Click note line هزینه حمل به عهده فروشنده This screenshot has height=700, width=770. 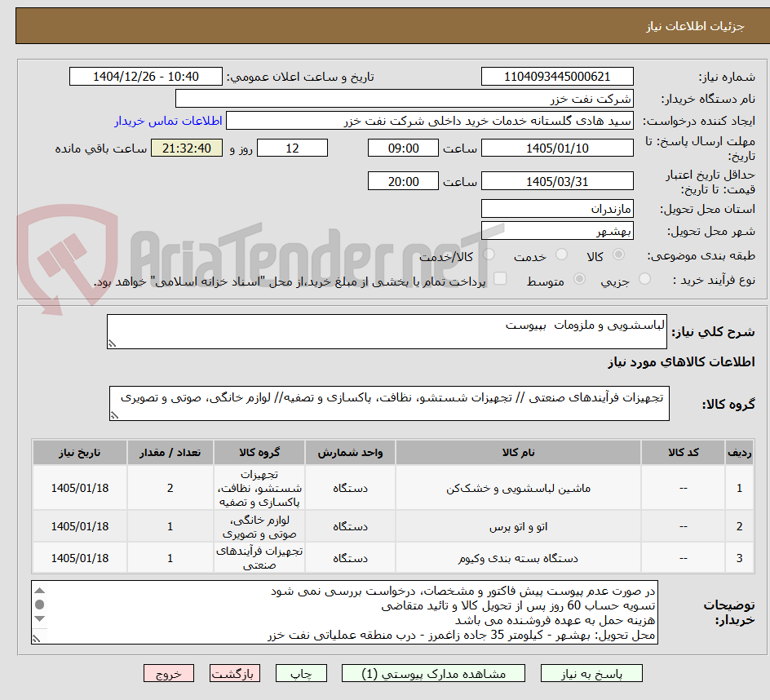click(x=555, y=620)
